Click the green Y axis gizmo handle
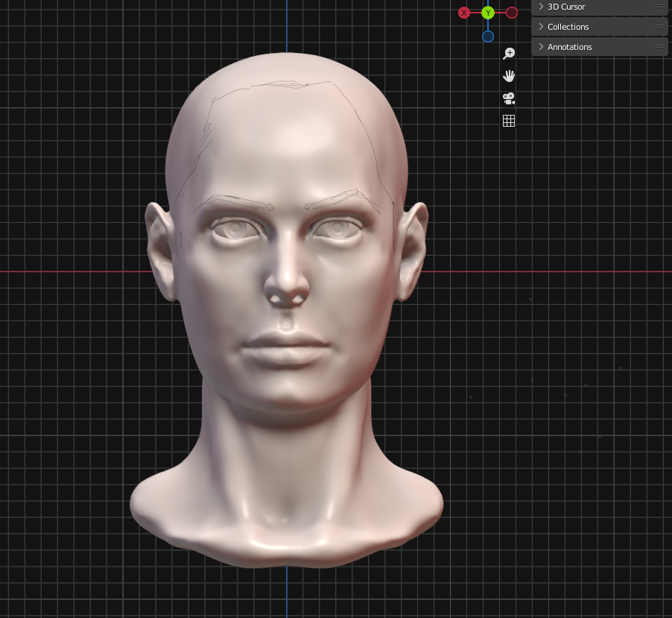 (488, 13)
